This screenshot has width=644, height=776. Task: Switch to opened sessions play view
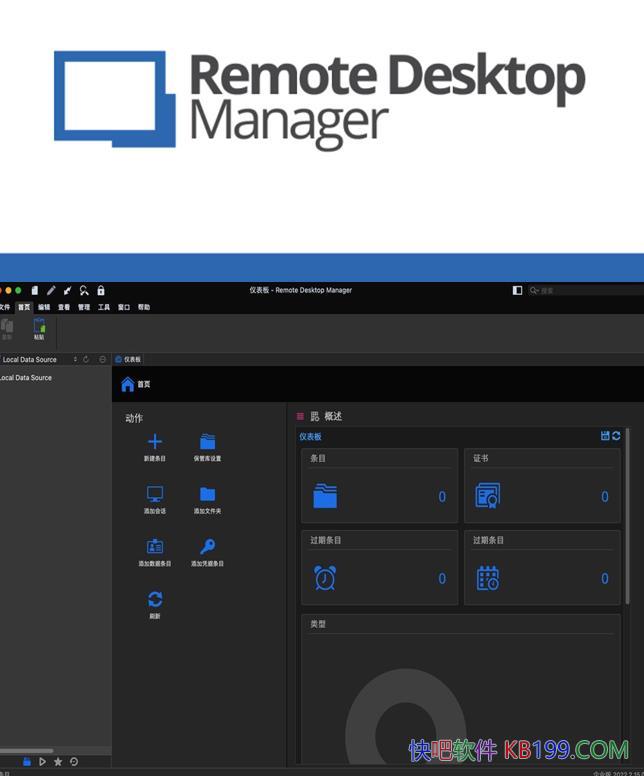[42, 762]
